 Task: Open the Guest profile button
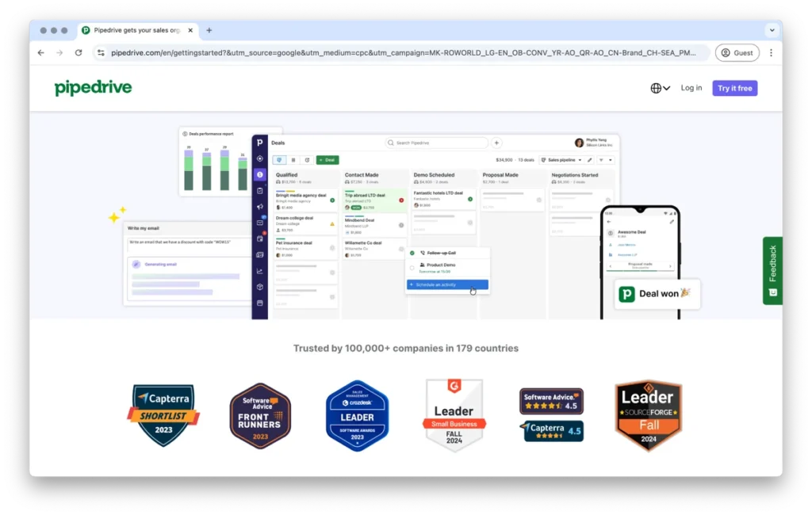click(737, 53)
